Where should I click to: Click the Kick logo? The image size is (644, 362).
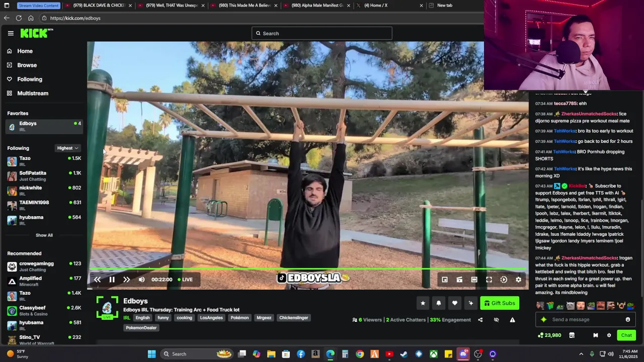pyautogui.click(x=36, y=33)
